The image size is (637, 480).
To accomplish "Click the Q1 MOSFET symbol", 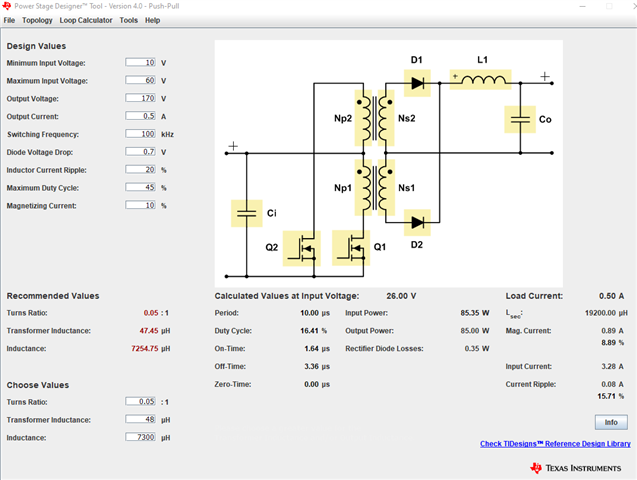I will [351, 248].
